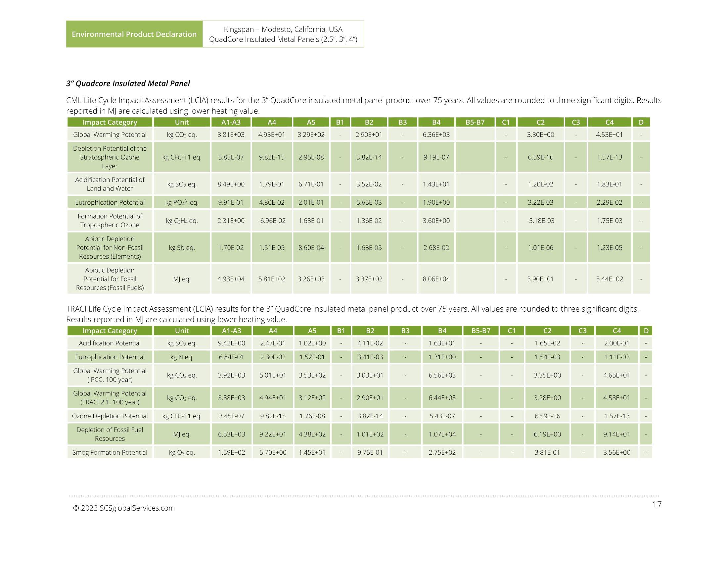Click value 9.42E+00 in TRACI acidification row
Viewport: 728px width, 563px height.
[x=231, y=343]
